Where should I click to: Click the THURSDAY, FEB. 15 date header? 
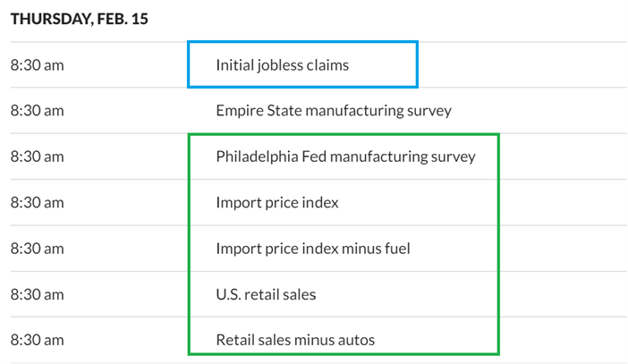click(x=80, y=20)
